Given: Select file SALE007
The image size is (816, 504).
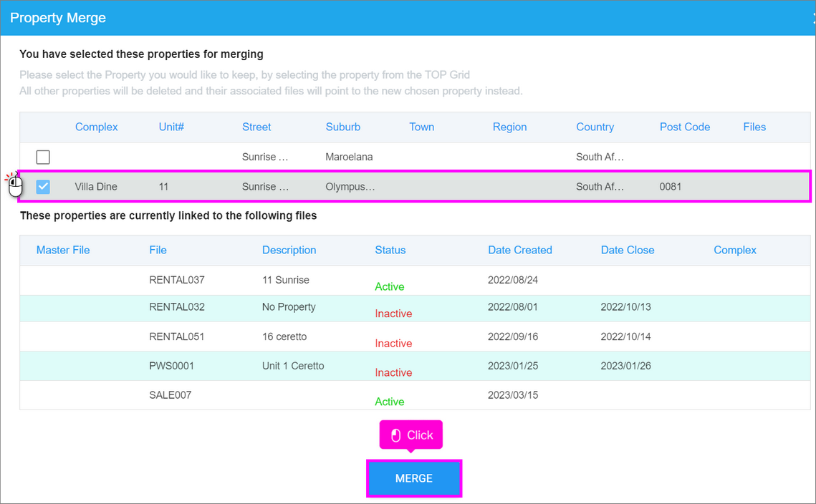Looking at the screenshot, I should 171,394.
